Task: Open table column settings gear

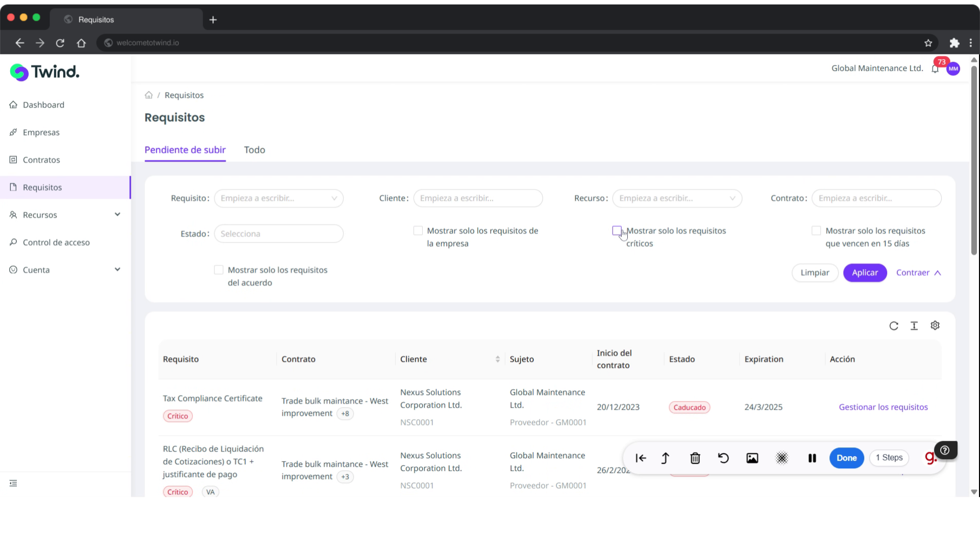Action: click(935, 325)
